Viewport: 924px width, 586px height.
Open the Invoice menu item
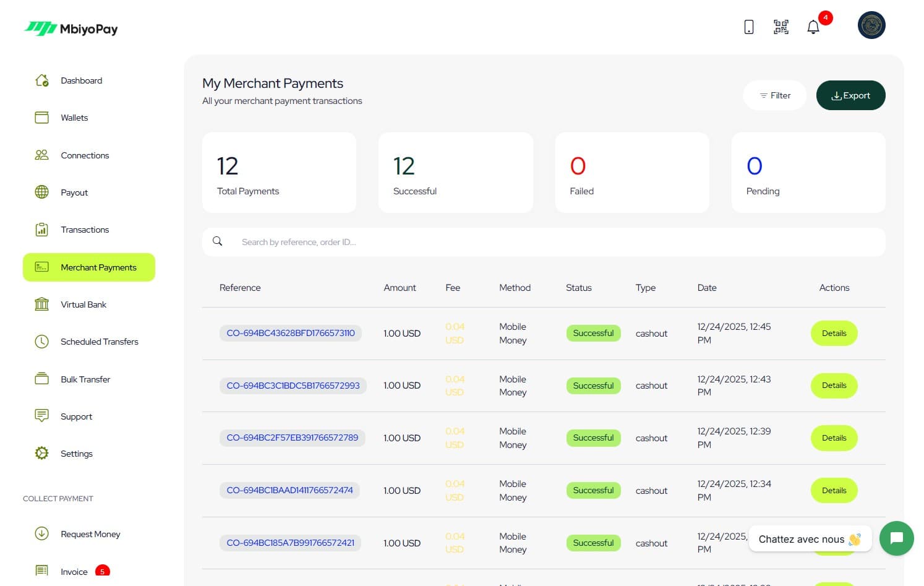pyautogui.click(x=73, y=571)
